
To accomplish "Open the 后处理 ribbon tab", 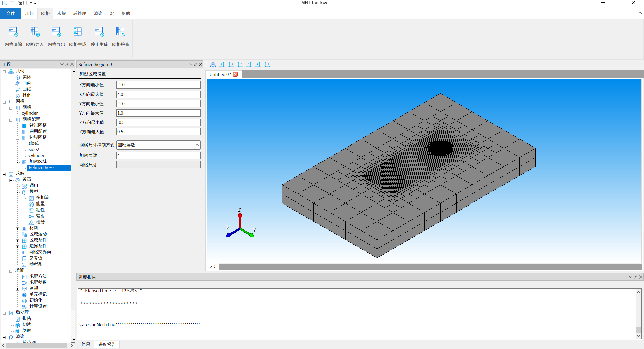I will [x=79, y=13].
